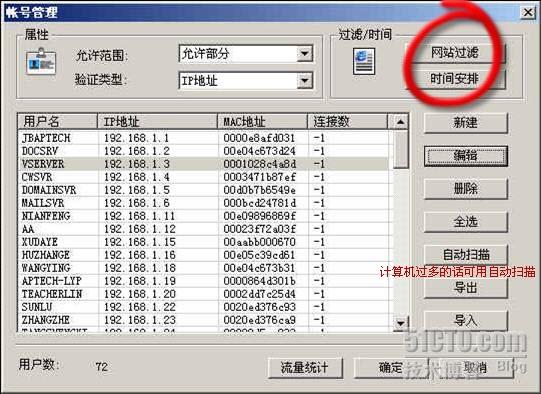Select the APTECH-LYP user row
This screenshot has width=541, height=394.
[x=204, y=281]
